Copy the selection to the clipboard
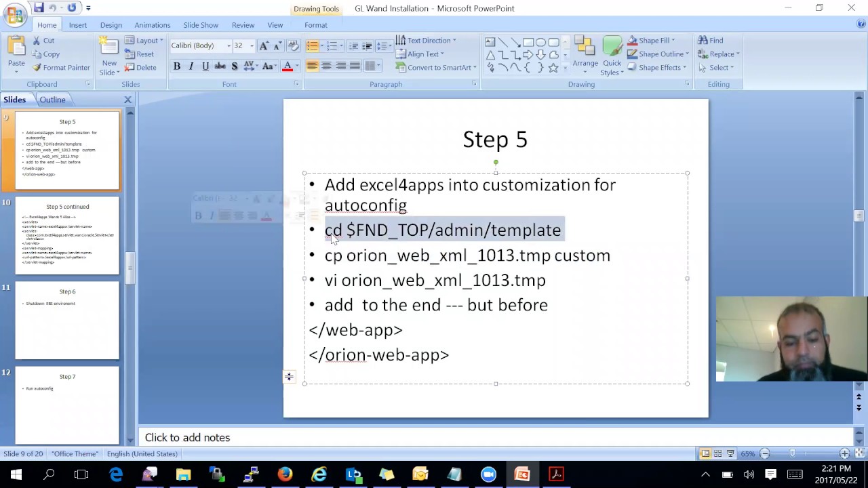868x488 pixels. tap(45, 54)
